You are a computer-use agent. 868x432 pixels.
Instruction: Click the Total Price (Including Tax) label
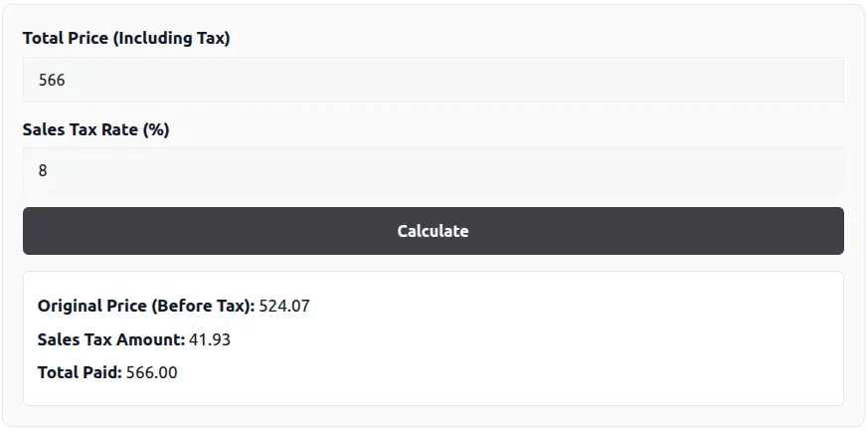pyautogui.click(x=126, y=39)
